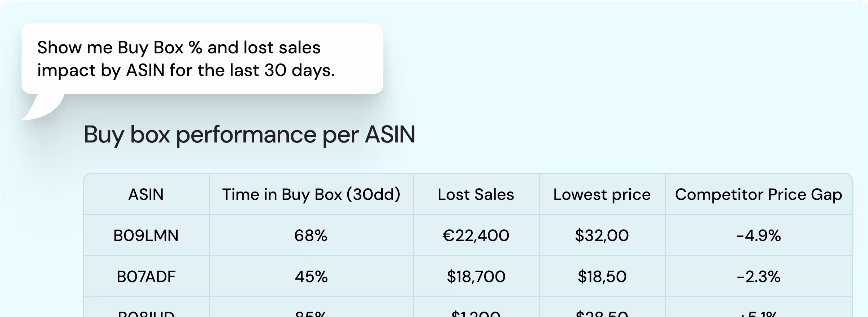The image size is (868, 317).
Task: Click the 45% buy box value
Action: (311, 277)
